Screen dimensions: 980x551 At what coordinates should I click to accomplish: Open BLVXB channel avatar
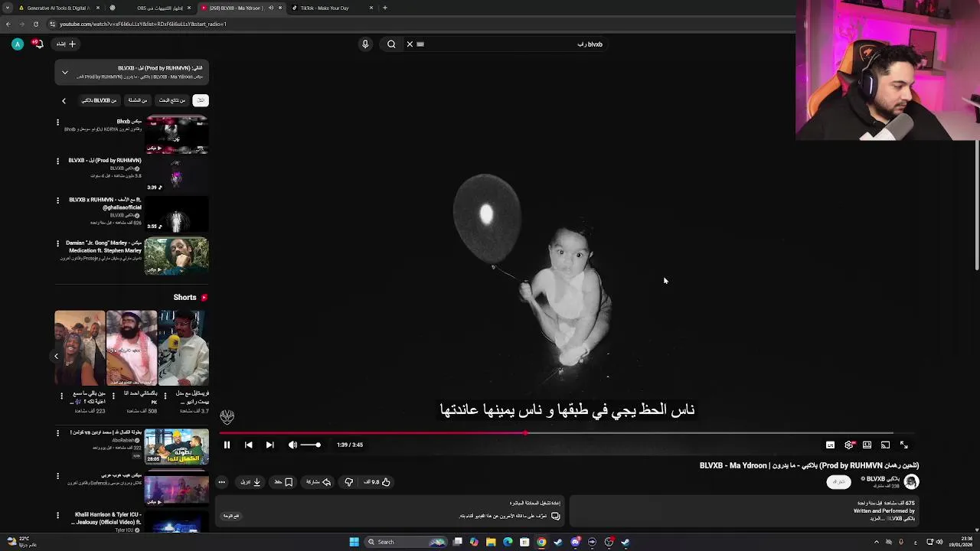pyautogui.click(x=911, y=481)
